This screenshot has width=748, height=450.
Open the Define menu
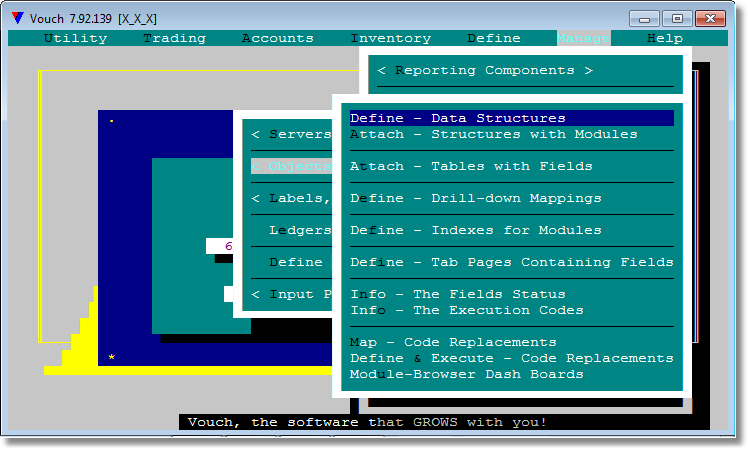(x=493, y=38)
